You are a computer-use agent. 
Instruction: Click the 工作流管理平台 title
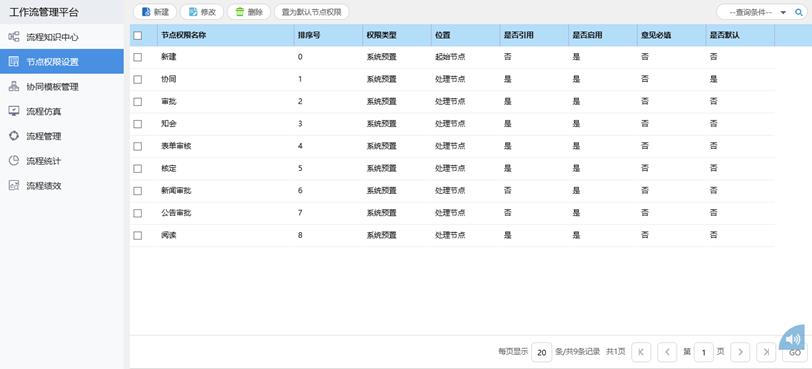tap(44, 12)
